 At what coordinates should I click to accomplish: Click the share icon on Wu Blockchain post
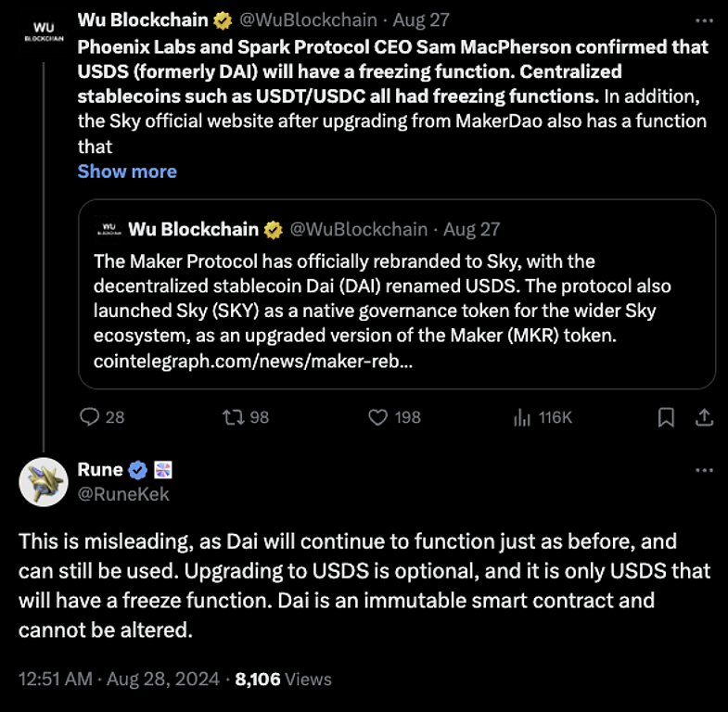click(x=704, y=417)
